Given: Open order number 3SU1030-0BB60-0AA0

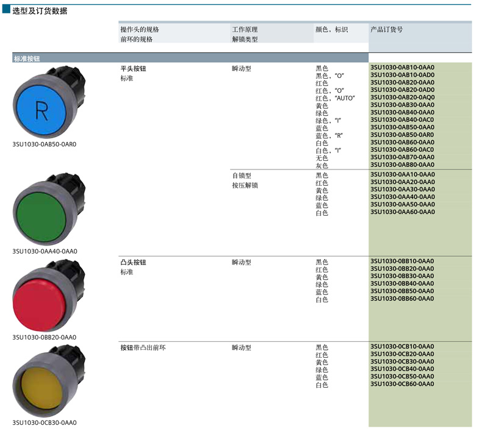Looking at the screenshot, I should [402, 299].
